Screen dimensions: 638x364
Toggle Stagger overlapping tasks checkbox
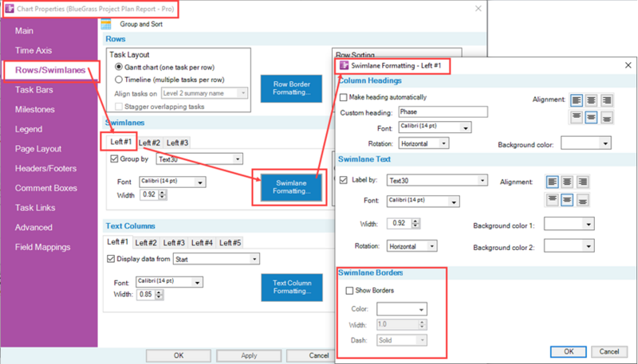click(119, 107)
